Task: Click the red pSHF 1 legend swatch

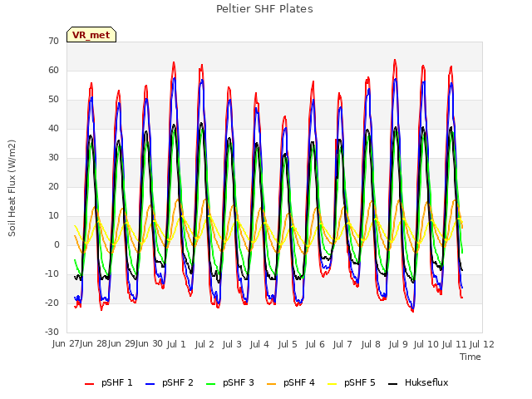Action: tap(89, 384)
